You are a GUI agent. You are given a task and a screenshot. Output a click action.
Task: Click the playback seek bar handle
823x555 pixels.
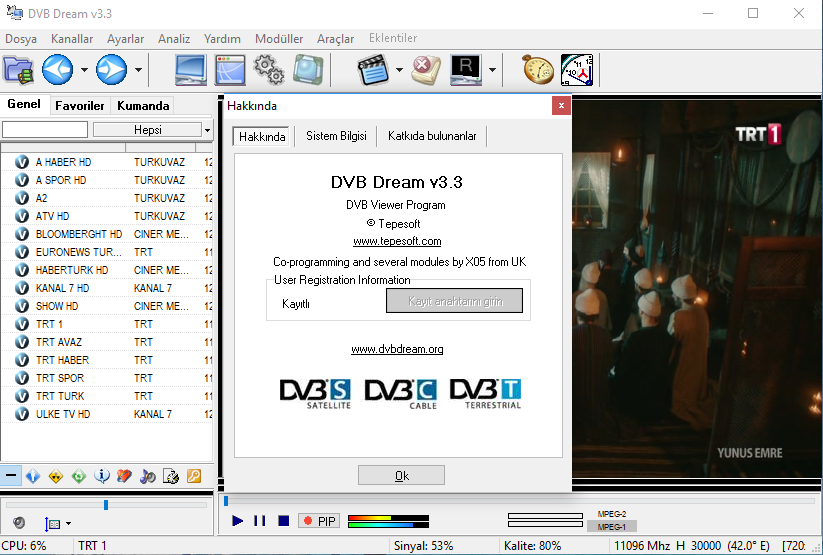click(x=226, y=501)
